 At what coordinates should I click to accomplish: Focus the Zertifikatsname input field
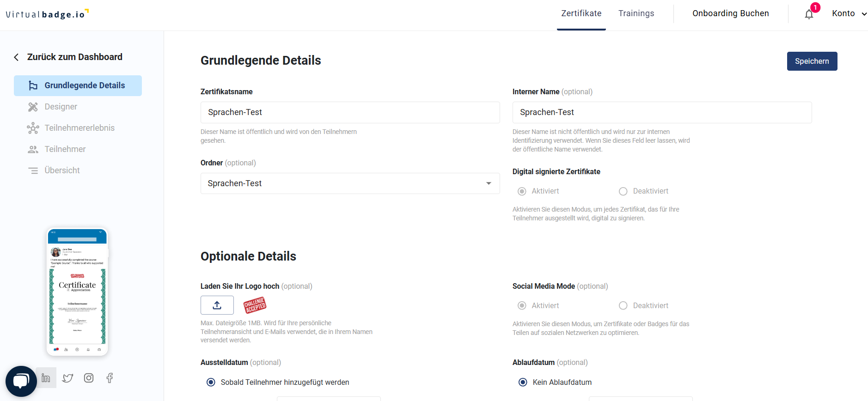pos(350,112)
